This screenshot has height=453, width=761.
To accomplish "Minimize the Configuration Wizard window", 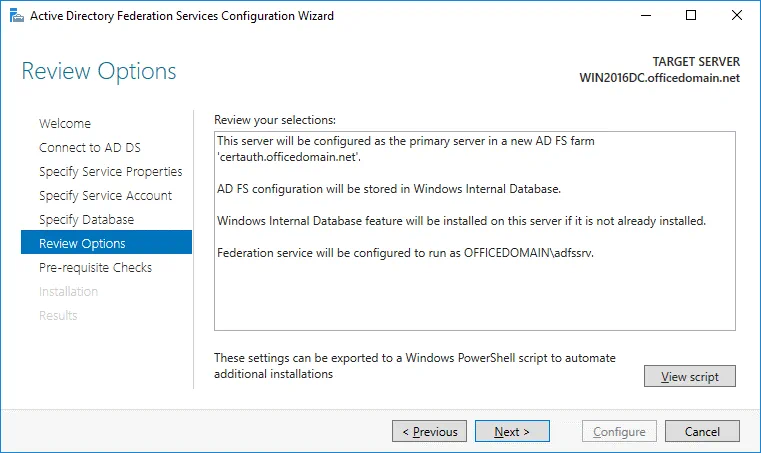I will pos(645,16).
